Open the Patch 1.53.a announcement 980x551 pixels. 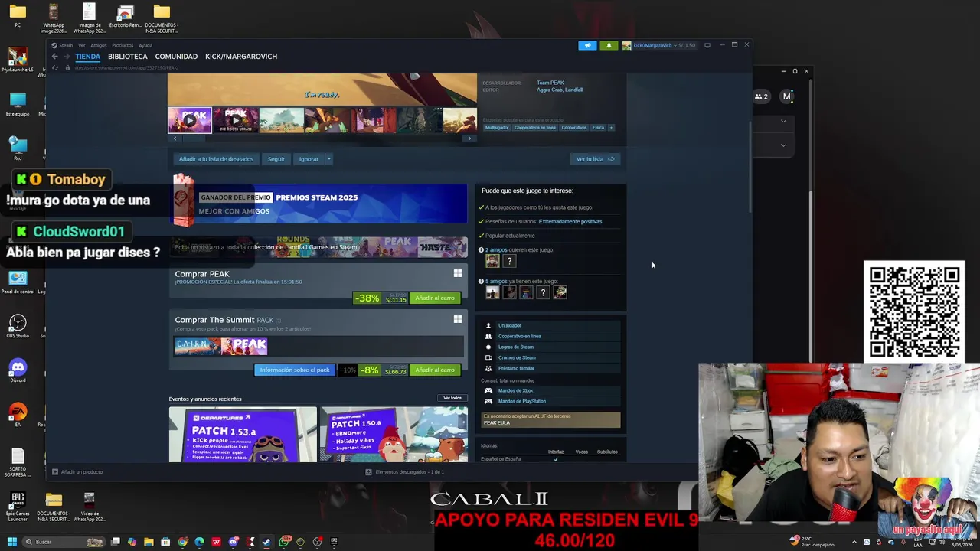(243, 434)
